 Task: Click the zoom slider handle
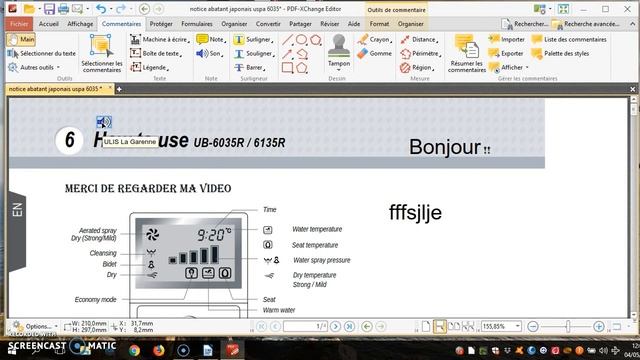(x=568, y=326)
